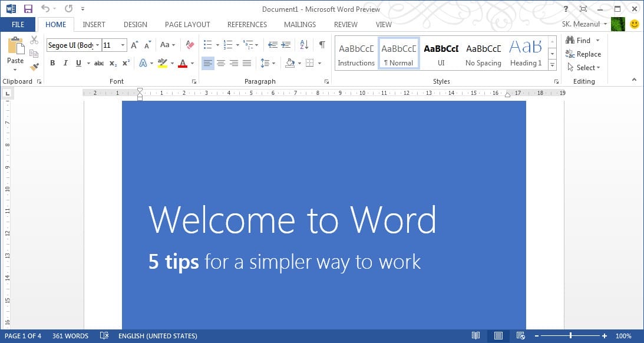Decrease font size with Shrink Font
Screen dimensions: 644x343
point(147,45)
